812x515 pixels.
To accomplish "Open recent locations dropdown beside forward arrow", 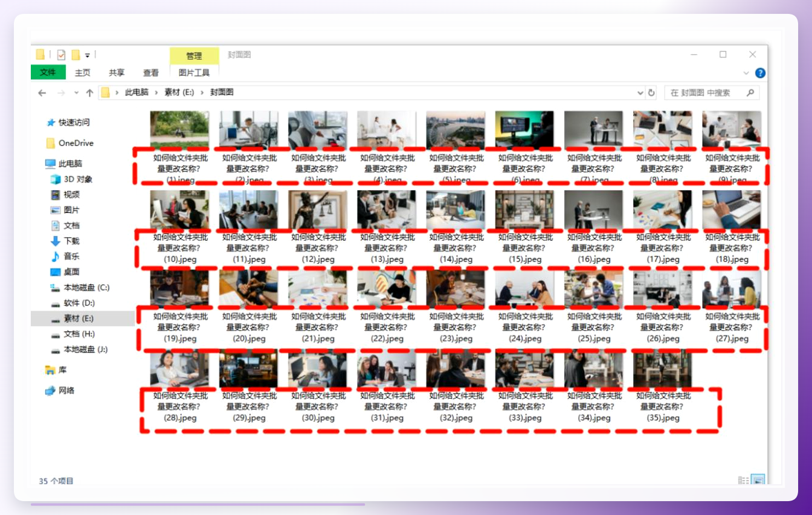I will (76, 93).
